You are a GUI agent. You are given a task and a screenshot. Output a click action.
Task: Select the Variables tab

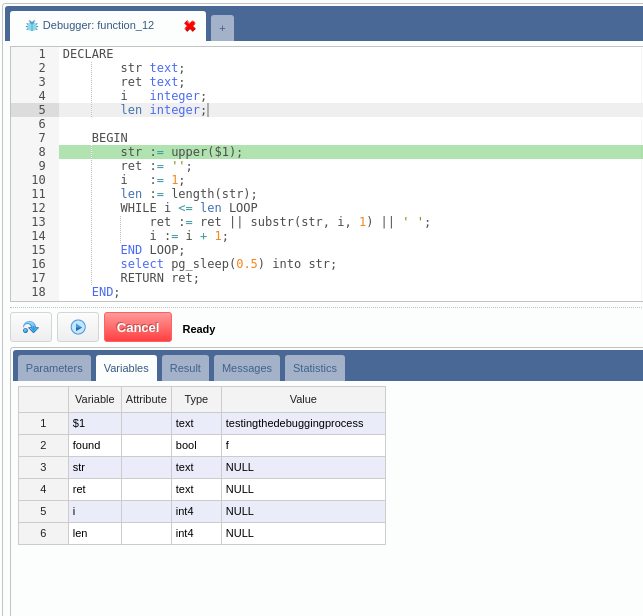tap(126, 368)
